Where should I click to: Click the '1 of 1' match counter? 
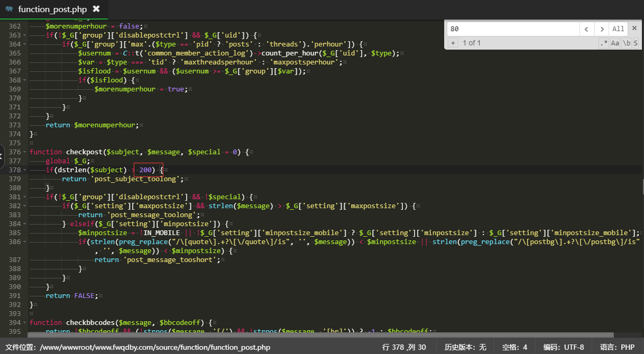coord(472,43)
